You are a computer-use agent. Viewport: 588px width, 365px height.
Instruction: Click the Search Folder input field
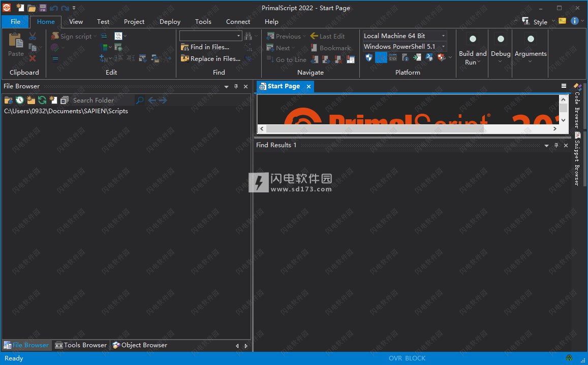click(x=102, y=100)
